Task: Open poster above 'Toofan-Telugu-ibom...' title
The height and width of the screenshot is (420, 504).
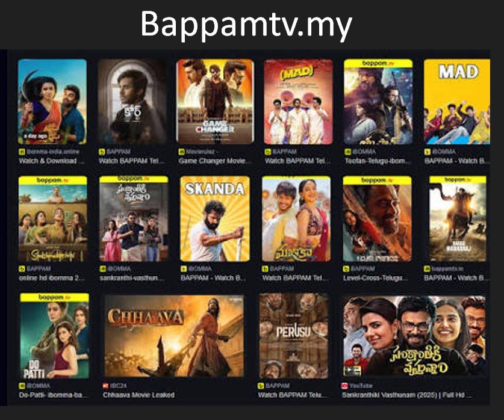Action: pyautogui.click(x=378, y=102)
